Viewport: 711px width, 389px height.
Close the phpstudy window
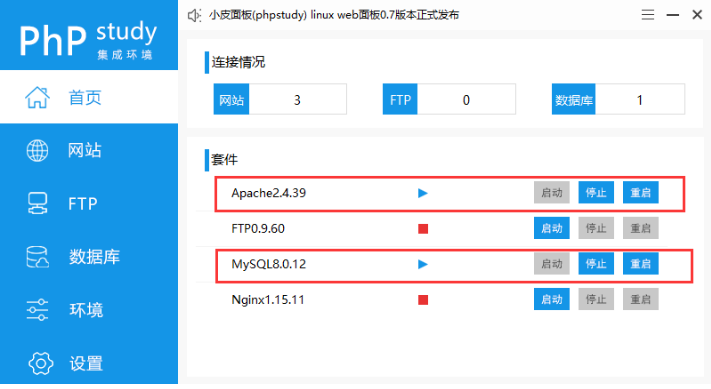pyautogui.click(x=697, y=15)
